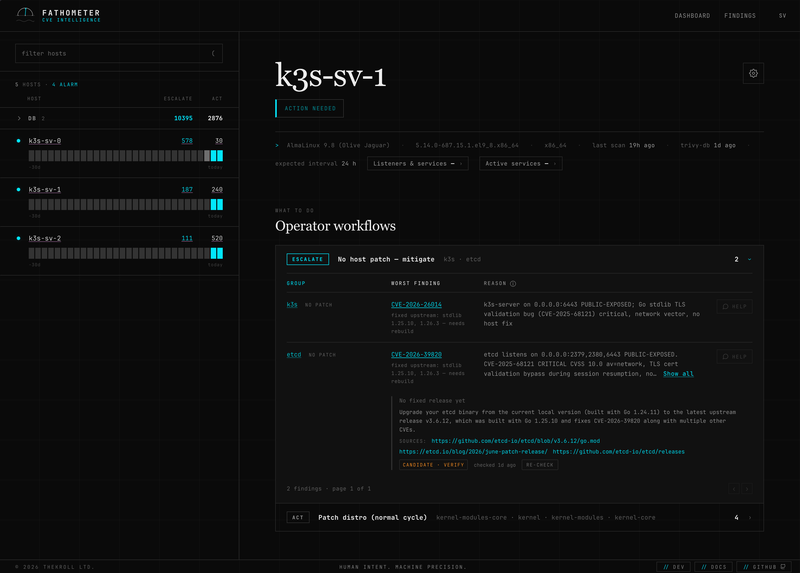
Task: Click the k3s-sv-2 status dot
Action: tap(18, 238)
